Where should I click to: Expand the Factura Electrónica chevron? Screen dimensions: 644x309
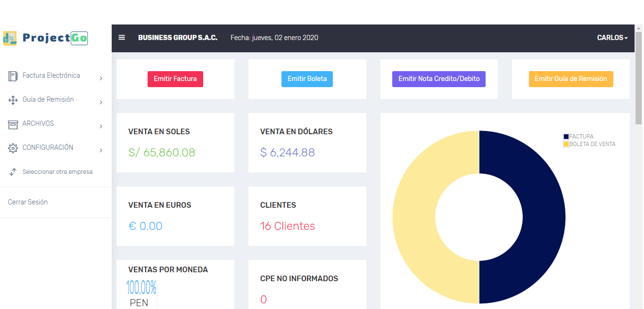point(101,79)
